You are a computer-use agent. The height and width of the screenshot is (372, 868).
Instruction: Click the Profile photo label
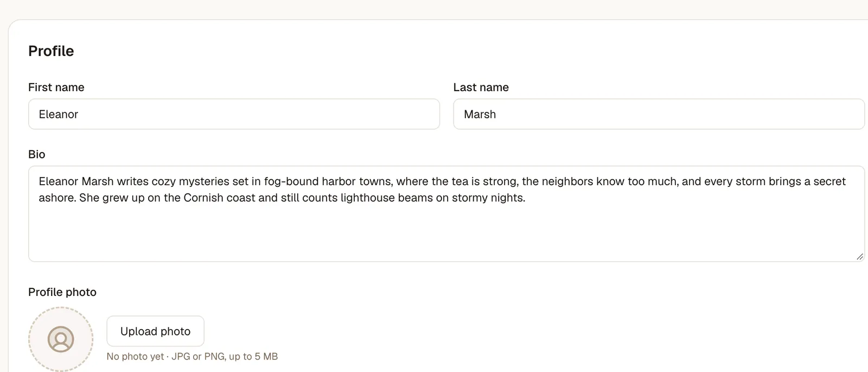pos(62,292)
